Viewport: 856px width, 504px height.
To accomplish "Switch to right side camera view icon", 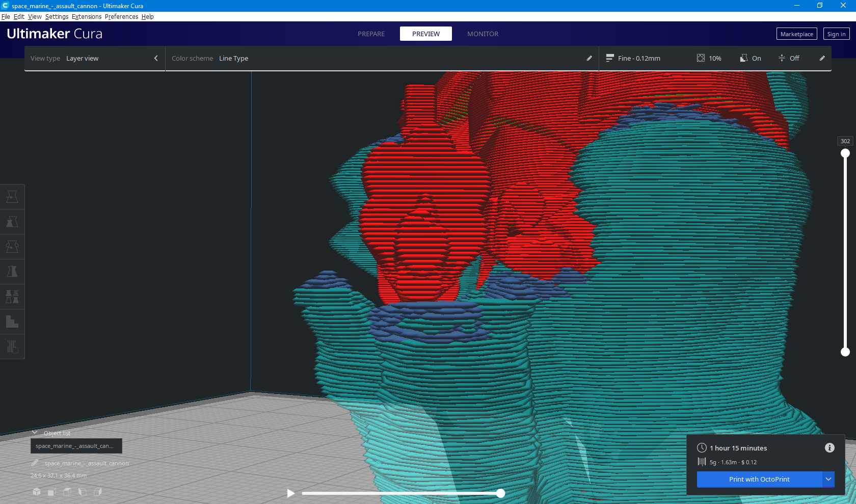I will pyautogui.click(x=98, y=492).
